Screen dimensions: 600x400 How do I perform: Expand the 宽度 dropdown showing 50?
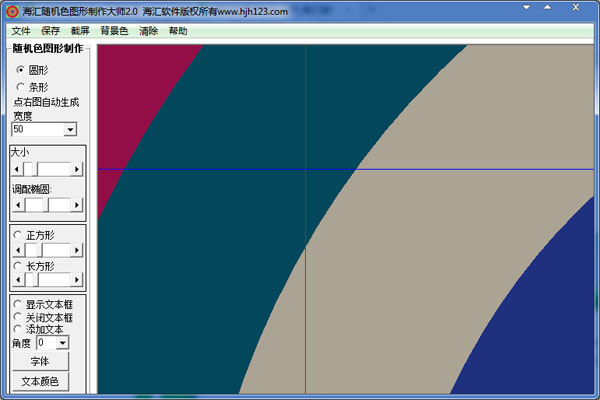[70, 129]
